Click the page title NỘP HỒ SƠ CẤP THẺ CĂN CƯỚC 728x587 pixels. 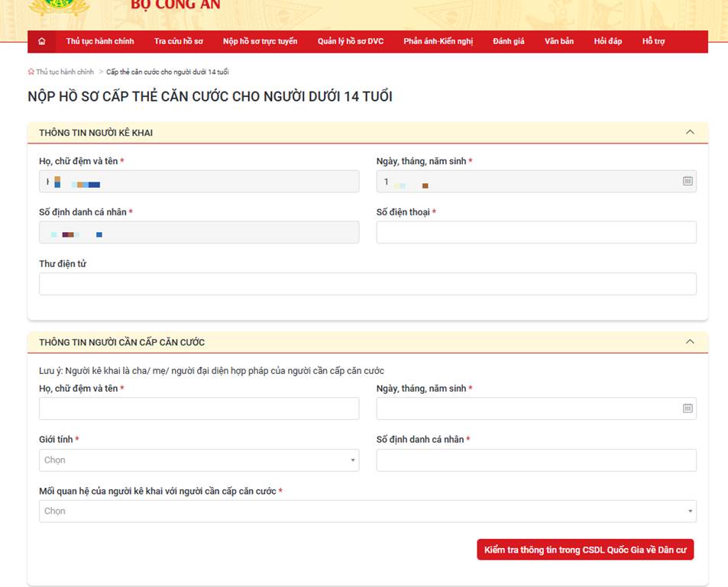[210, 96]
